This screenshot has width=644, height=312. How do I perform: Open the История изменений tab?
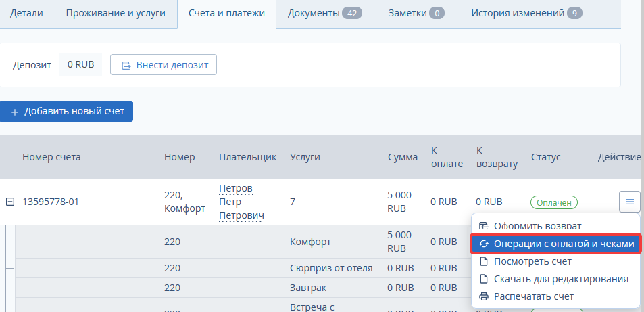526,13
